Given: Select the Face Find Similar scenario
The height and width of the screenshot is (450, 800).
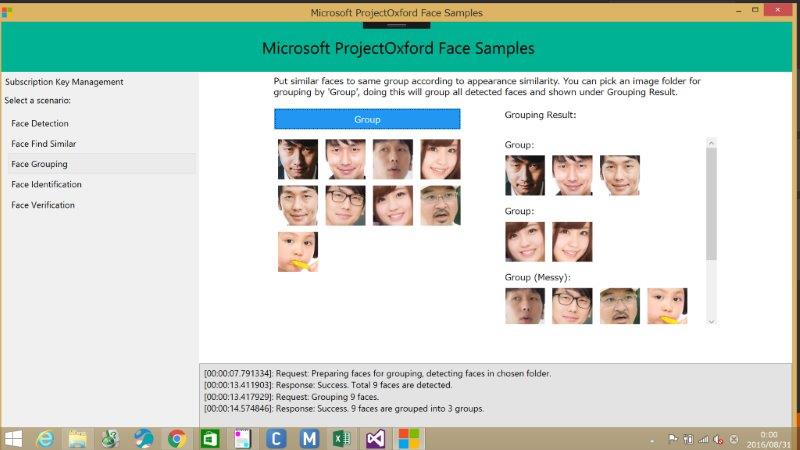Looking at the screenshot, I should 43,144.
